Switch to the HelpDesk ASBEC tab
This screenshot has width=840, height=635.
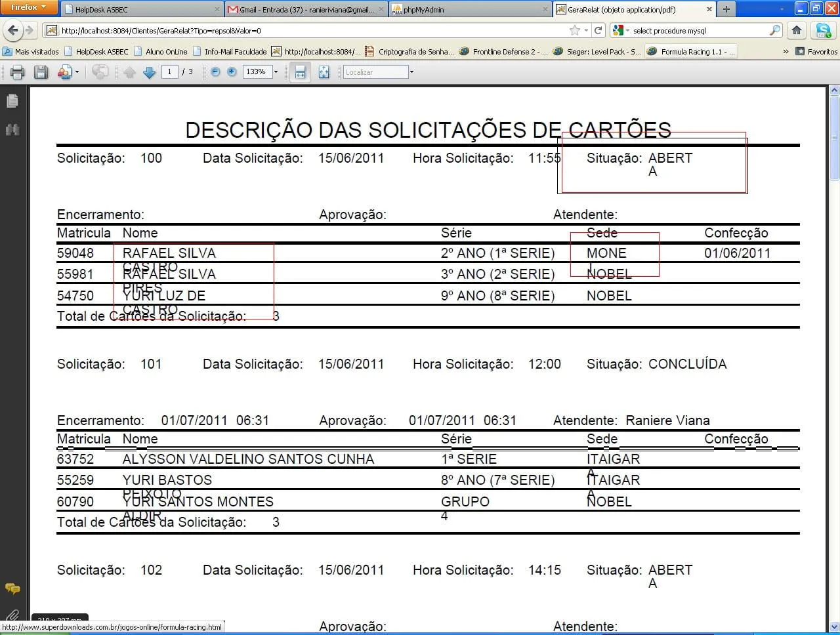click(142, 10)
